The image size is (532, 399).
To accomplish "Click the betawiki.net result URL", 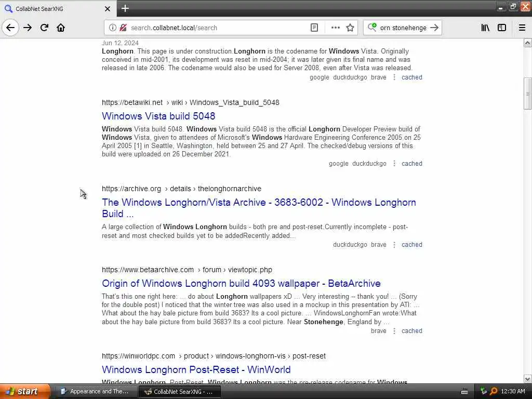I will click(190, 102).
